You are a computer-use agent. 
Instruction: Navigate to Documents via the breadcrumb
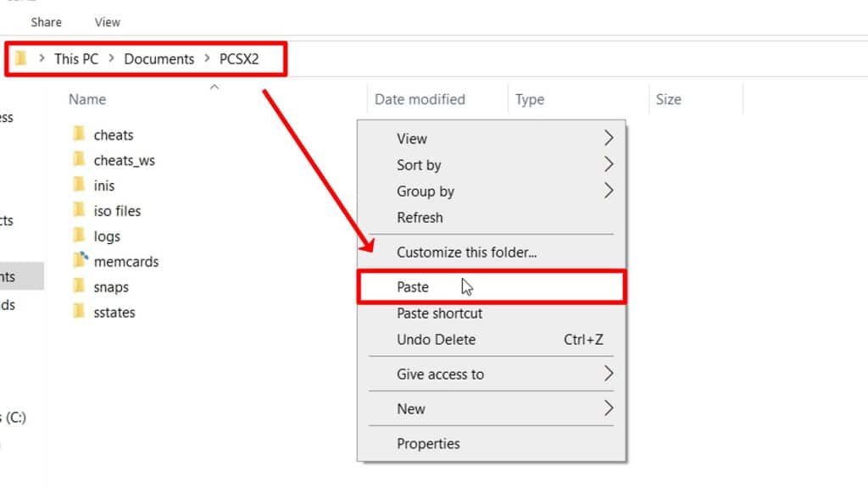(158, 58)
